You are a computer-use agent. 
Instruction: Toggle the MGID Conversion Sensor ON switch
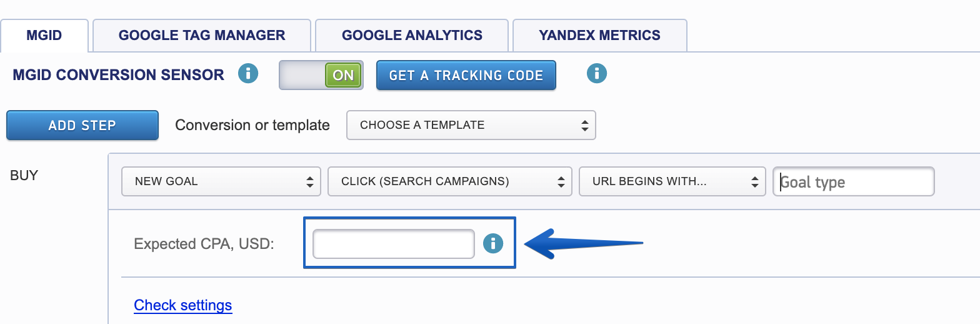[321, 75]
